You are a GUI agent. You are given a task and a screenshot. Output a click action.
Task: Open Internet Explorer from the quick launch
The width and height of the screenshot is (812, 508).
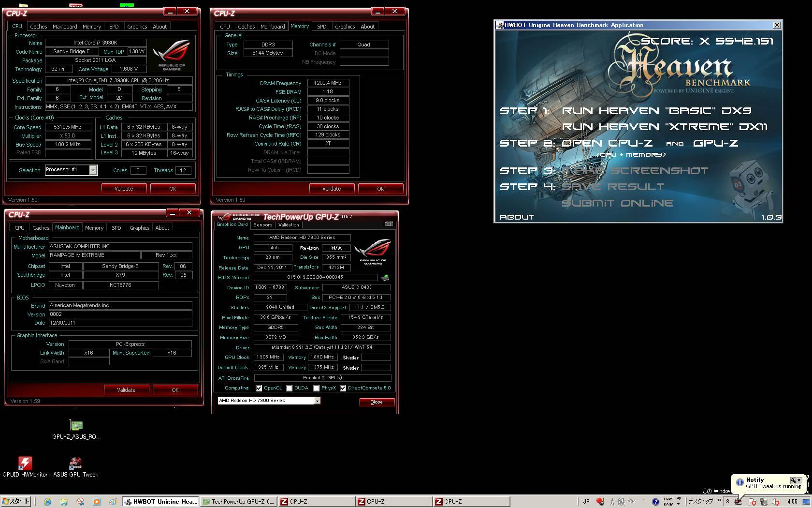click(47, 502)
